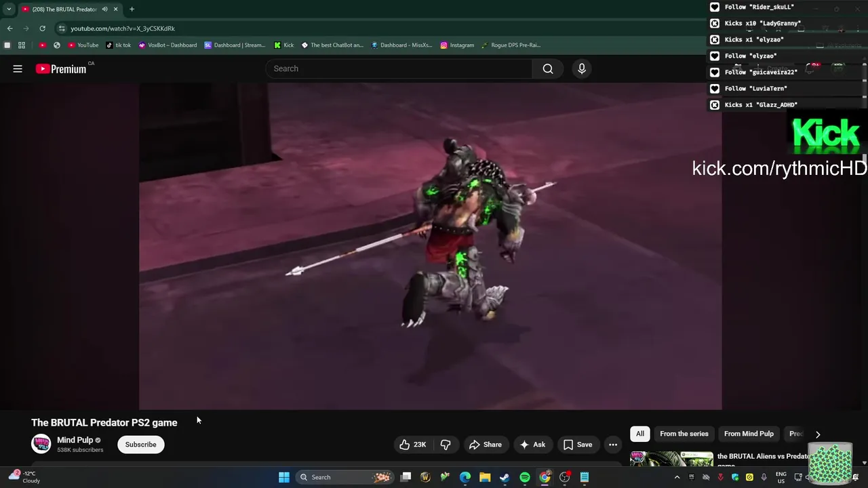Viewport: 868px width, 488px height.
Task: Open the Mind Pulp channel name link
Action: pos(75,440)
